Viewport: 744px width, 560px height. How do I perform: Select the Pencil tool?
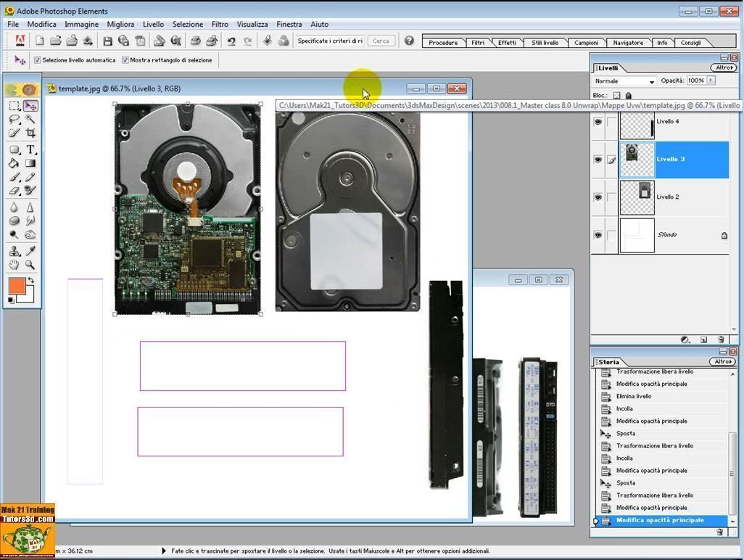tap(30, 177)
